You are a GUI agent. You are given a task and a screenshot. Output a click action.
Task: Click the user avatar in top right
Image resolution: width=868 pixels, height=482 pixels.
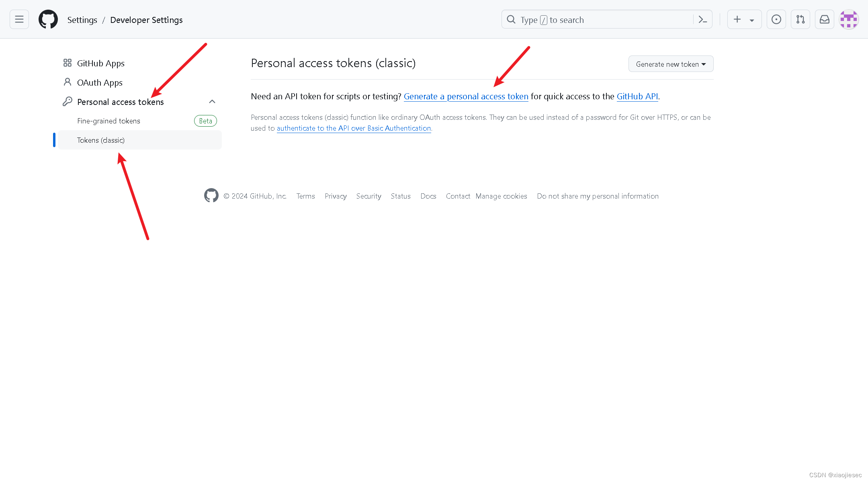[x=849, y=19]
